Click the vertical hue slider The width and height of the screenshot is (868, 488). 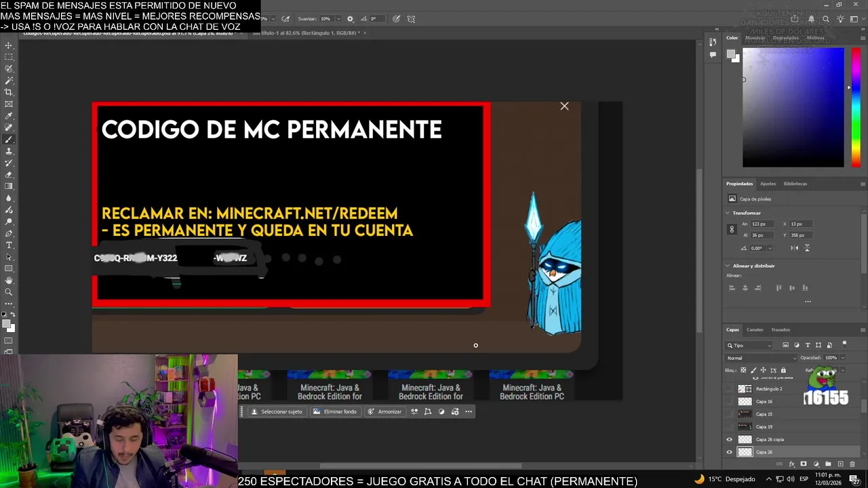(856, 107)
